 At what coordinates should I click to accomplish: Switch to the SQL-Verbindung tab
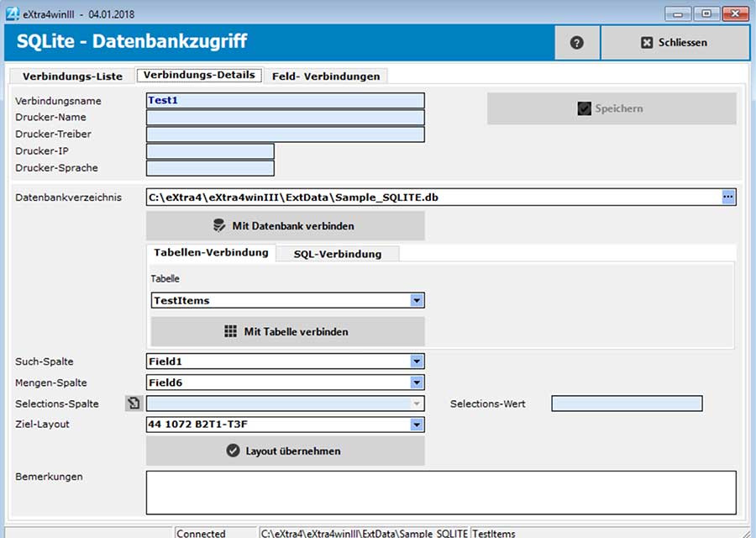coord(338,253)
